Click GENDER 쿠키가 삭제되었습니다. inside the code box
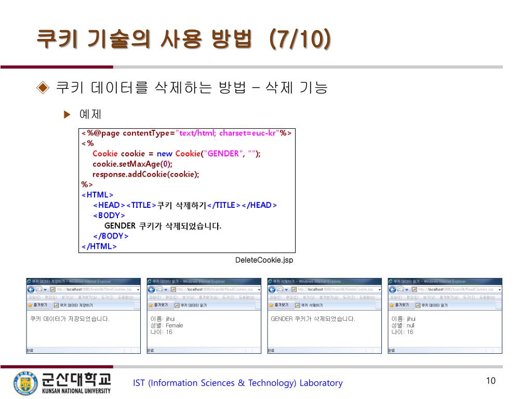The height and width of the screenshot is (399, 532). click(x=163, y=226)
